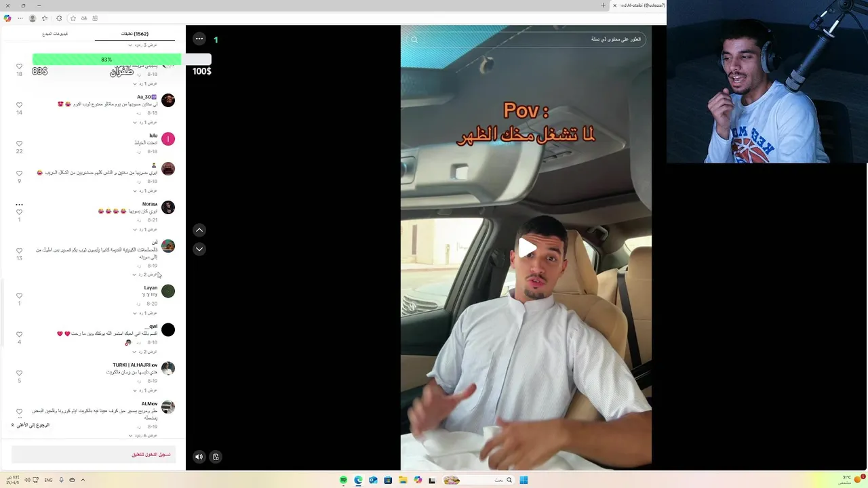Mute the video sound

coord(199,457)
